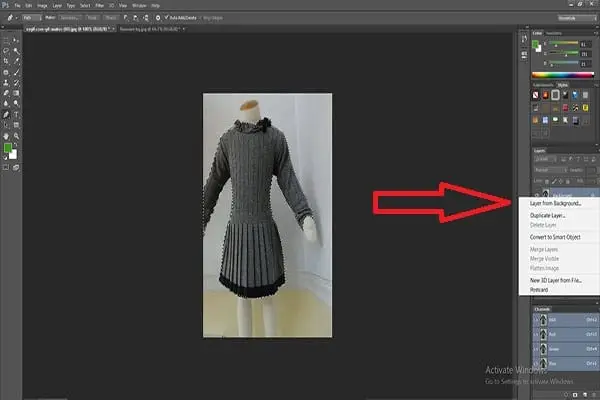Image resolution: width=600 pixels, height=400 pixels.
Task: Choose Duplicate Layer from the context menu
Action: coord(545,215)
